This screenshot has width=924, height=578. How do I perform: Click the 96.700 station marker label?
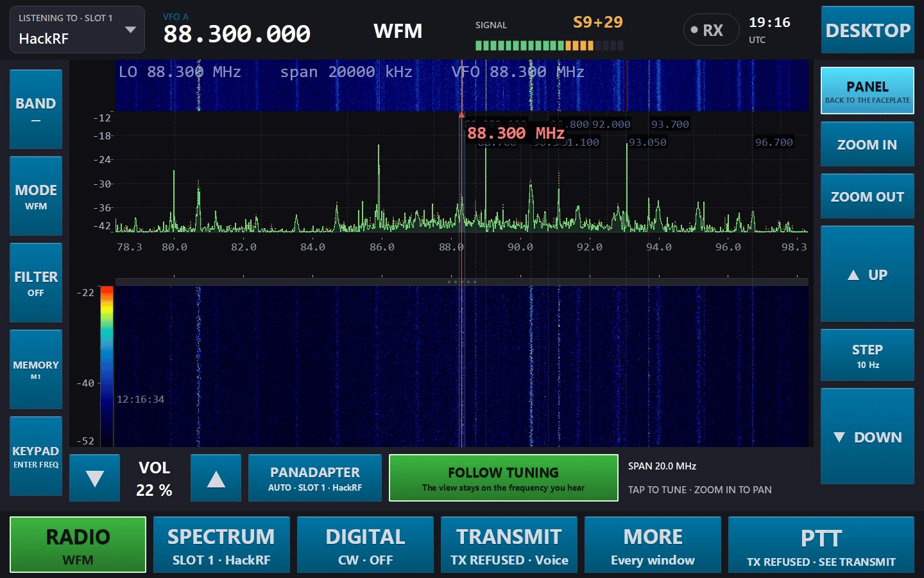774,143
